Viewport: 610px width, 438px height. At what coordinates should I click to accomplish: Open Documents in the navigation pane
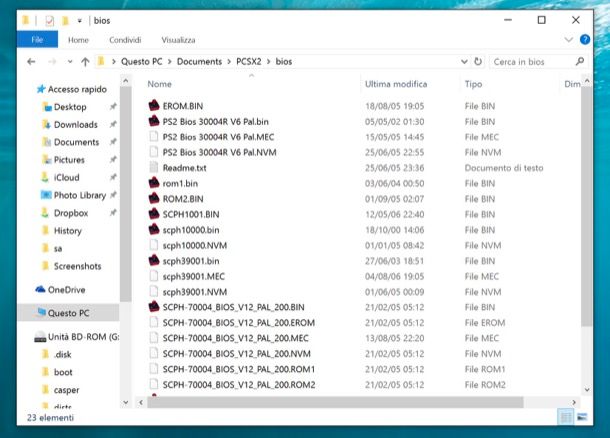pyautogui.click(x=76, y=142)
